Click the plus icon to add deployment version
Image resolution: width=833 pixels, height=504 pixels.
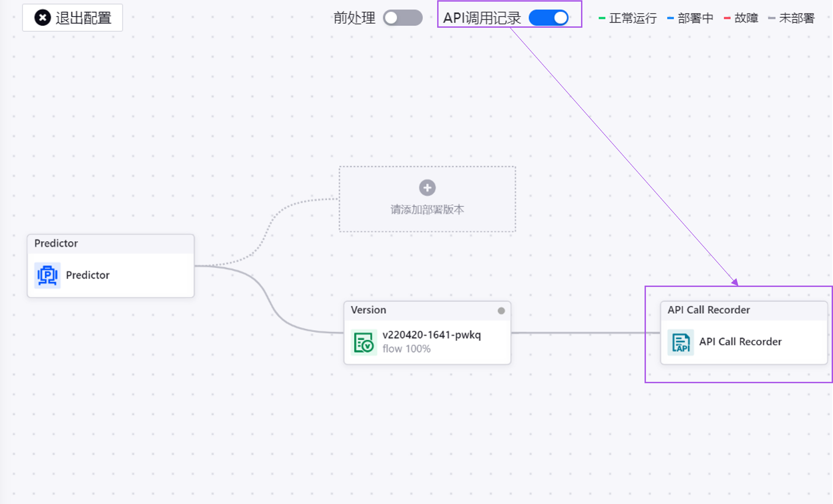point(427,187)
